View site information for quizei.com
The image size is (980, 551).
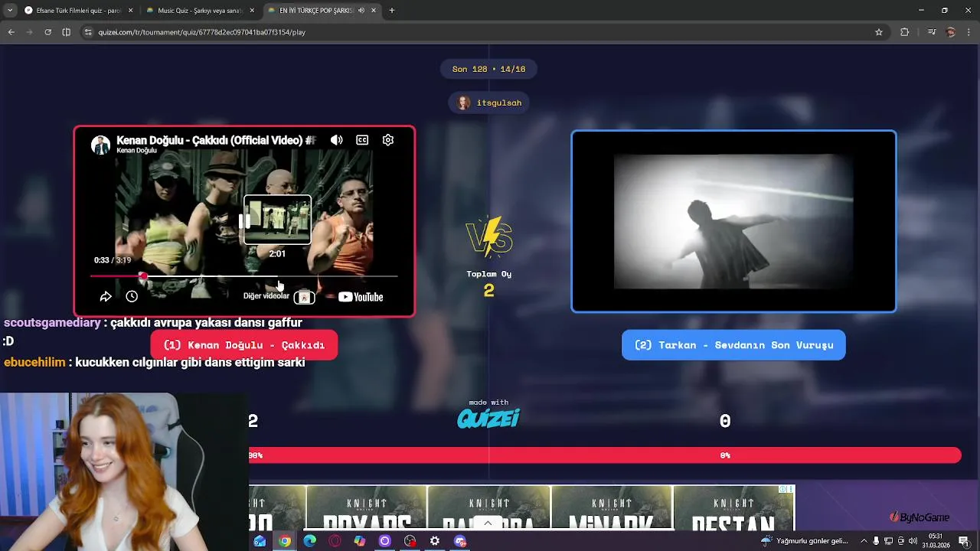point(88,32)
